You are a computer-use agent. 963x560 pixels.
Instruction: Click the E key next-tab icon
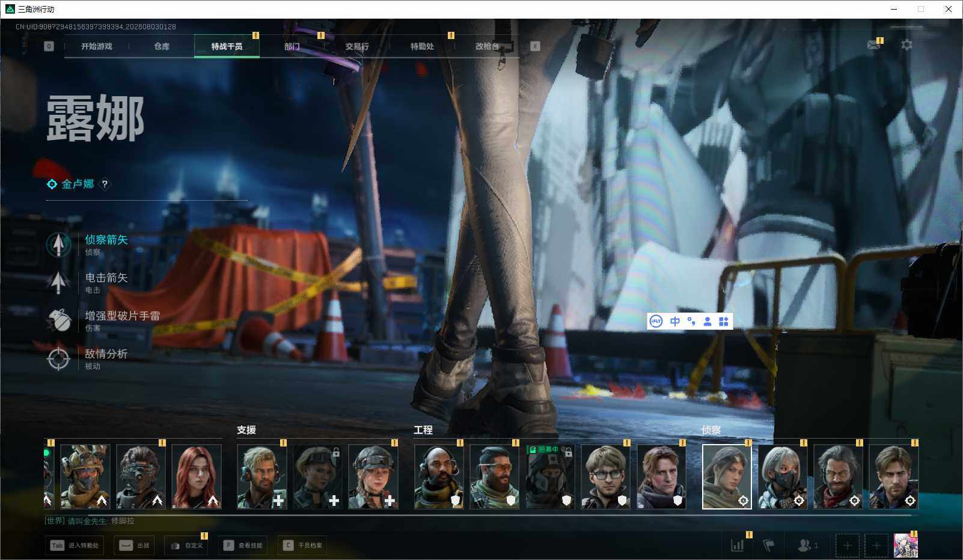click(x=535, y=46)
